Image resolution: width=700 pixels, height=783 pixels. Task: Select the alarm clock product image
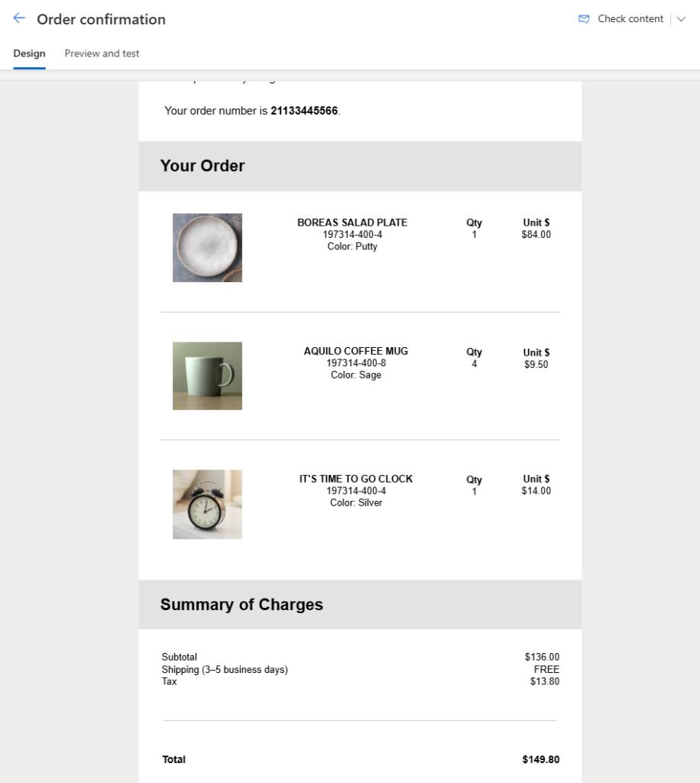pos(207,504)
